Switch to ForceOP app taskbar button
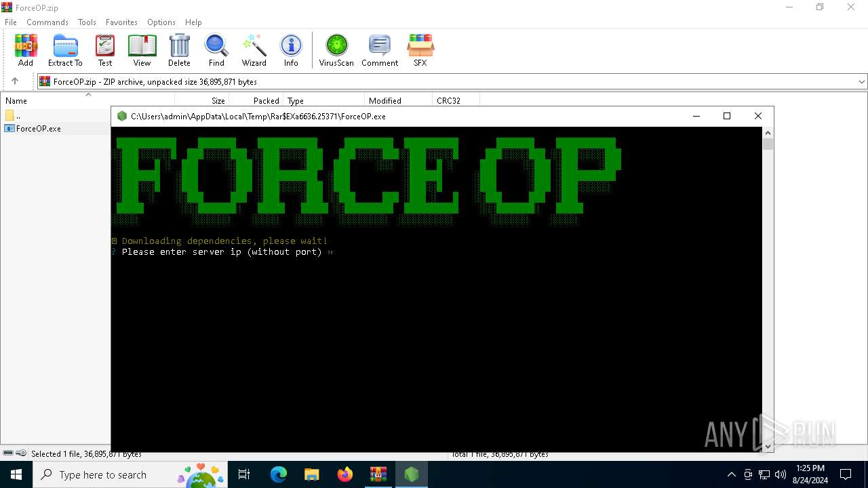The width and height of the screenshot is (868, 488). pos(412,474)
